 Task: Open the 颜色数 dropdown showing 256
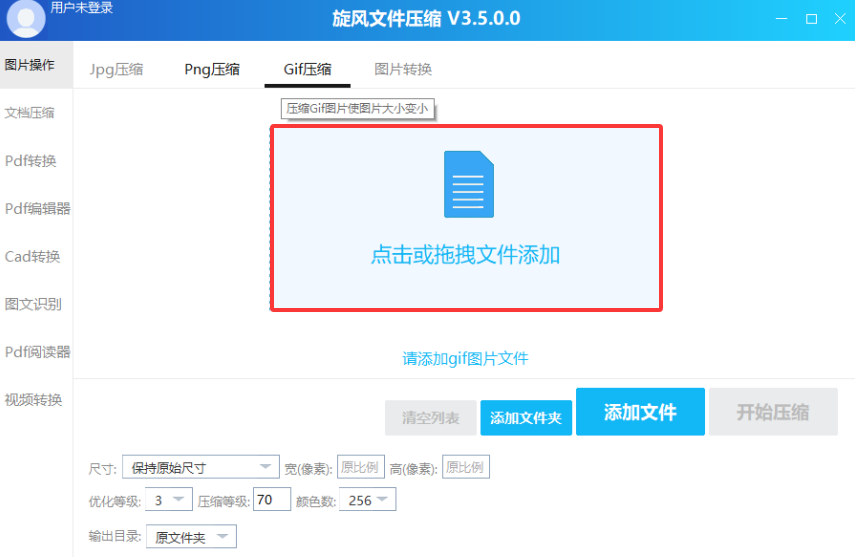[x=368, y=500]
